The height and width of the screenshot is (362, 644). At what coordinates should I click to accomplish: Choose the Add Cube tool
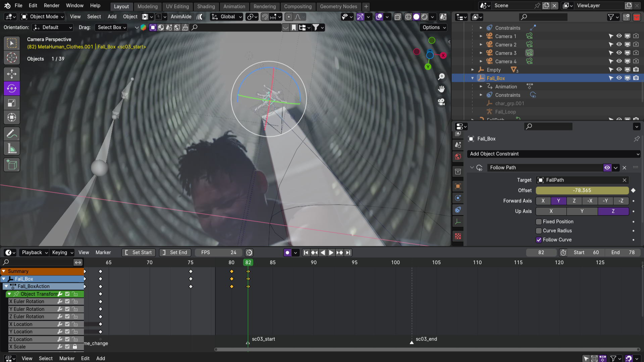coord(12,165)
